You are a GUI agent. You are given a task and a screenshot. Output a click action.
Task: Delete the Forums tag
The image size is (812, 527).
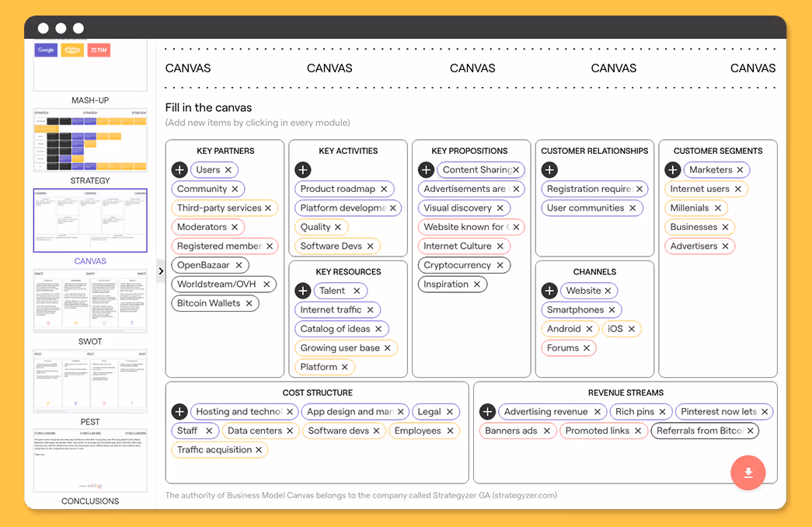pos(587,348)
